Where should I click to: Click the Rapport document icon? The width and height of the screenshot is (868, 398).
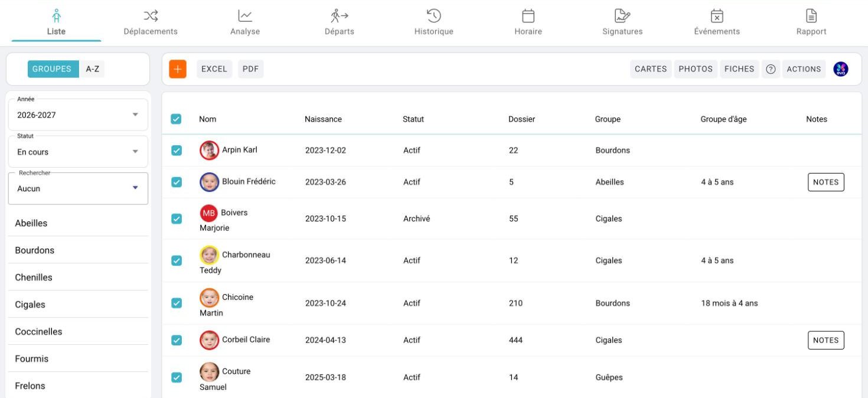click(811, 15)
